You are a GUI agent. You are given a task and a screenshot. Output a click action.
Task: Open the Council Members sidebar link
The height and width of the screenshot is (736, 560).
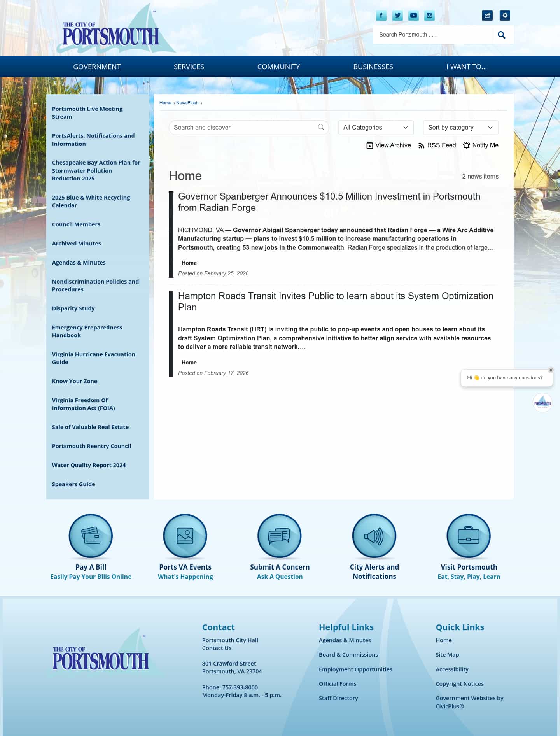point(76,224)
